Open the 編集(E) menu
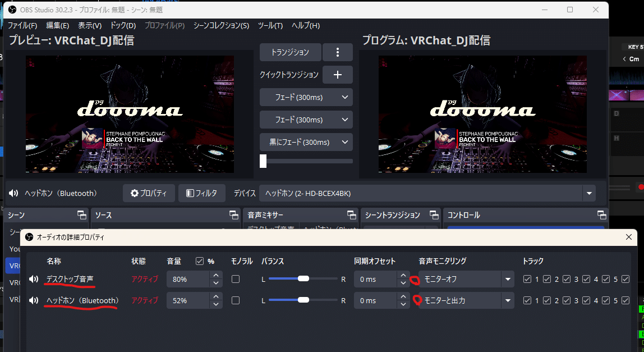 57,25
